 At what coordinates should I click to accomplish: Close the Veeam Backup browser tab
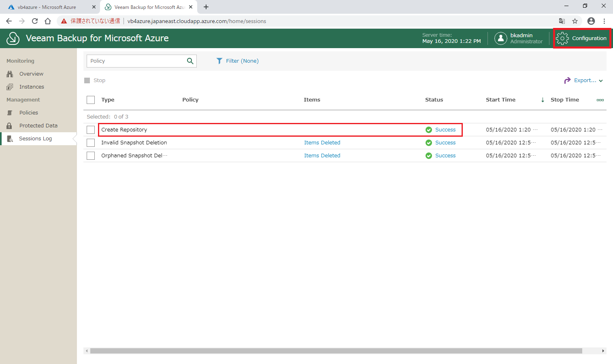(191, 7)
